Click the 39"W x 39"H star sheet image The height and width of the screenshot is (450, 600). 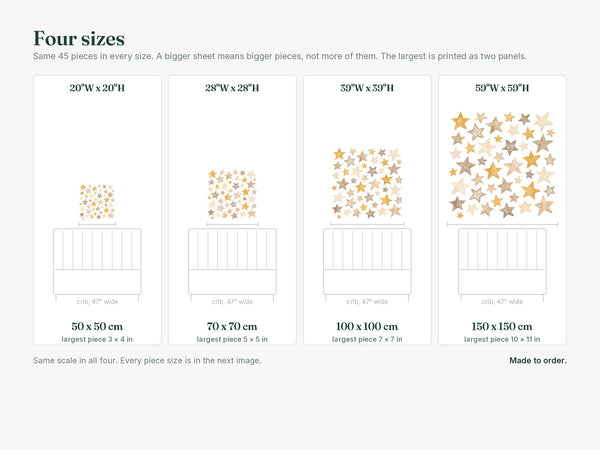click(x=367, y=184)
